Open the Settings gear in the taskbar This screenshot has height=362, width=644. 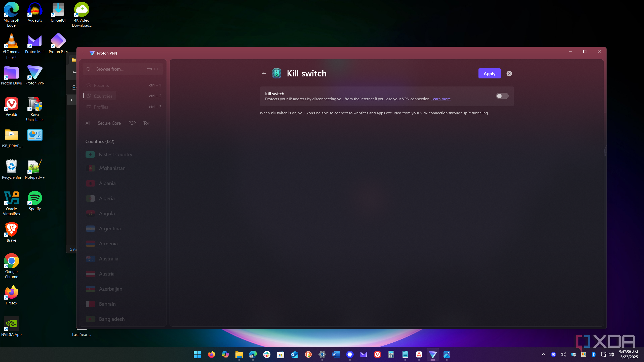[x=322, y=354]
